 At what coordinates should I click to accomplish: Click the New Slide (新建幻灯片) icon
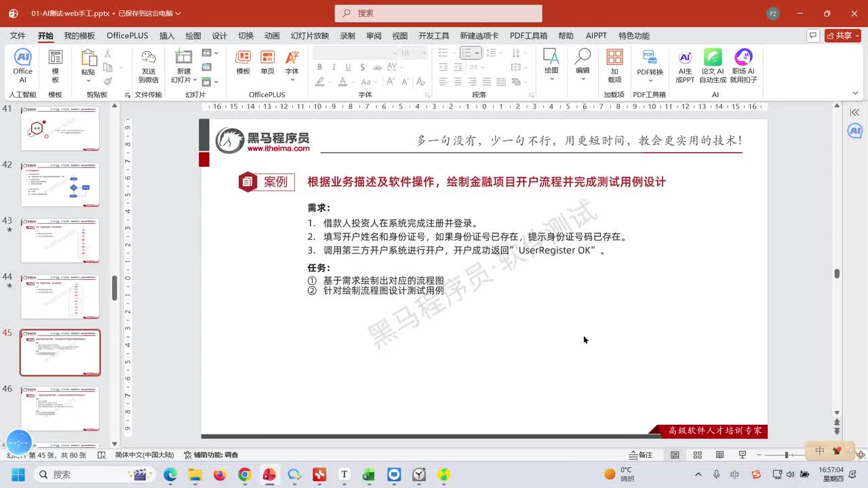coord(184,58)
